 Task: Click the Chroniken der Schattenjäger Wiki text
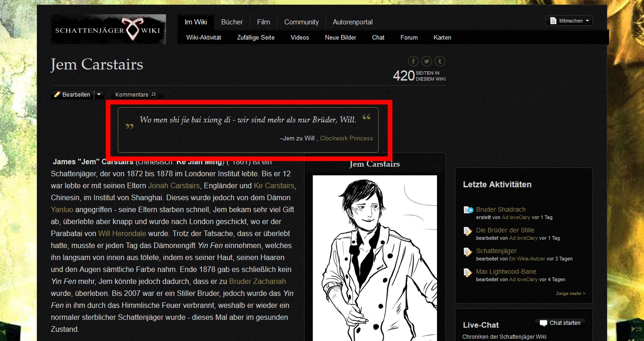pos(504,336)
